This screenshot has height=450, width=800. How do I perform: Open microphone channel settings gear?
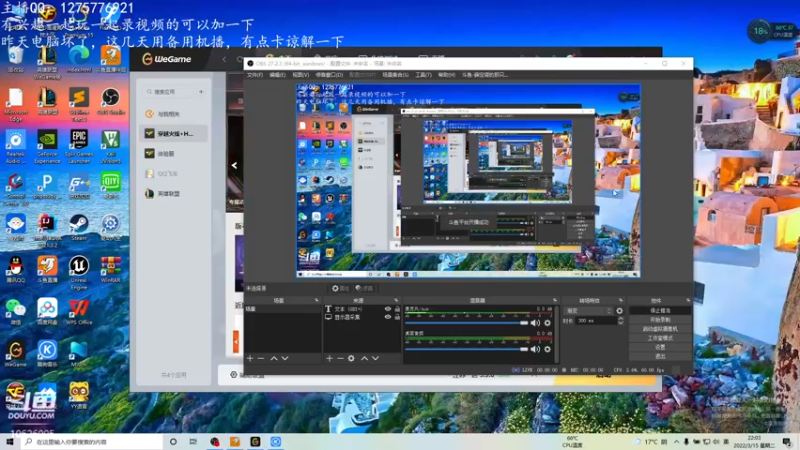pos(547,323)
